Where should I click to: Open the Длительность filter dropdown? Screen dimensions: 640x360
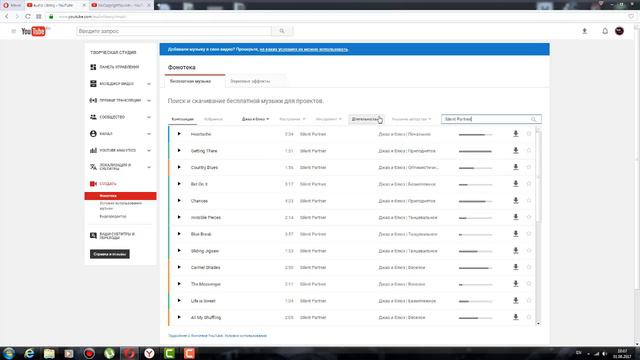tap(366, 119)
